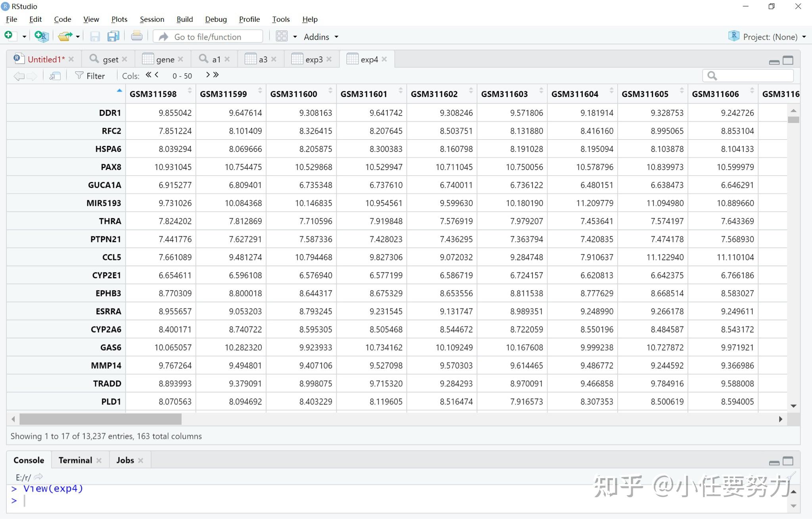Screen dimensions: 812x519
Task: Open an existing file
Action: (64, 36)
